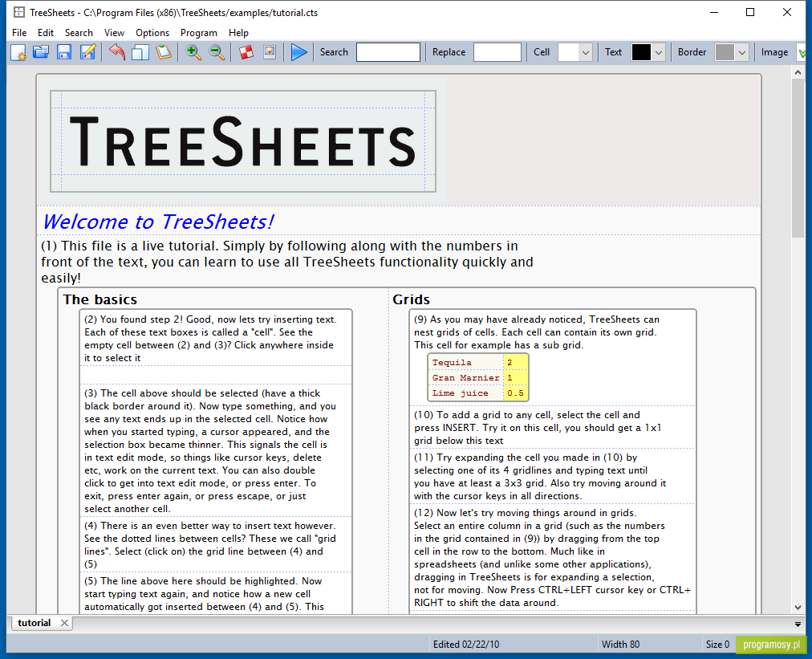The width and height of the screenshot is (812, 659).
Task: Close the tutorial tab with its X
Action: [64, 623]
